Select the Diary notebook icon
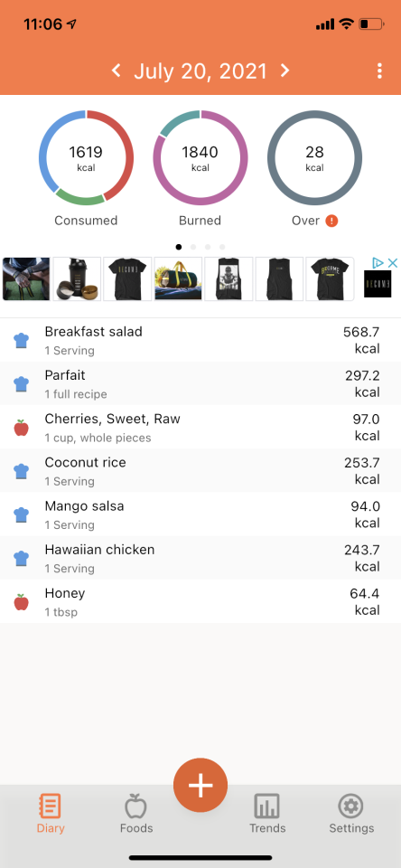401x868 pixels. tap(51, 806)
